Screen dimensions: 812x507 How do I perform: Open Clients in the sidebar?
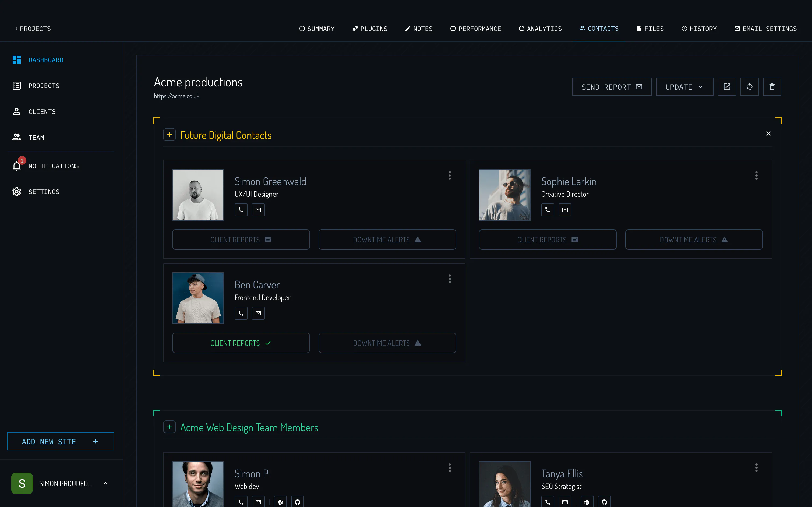pos(34,112)
